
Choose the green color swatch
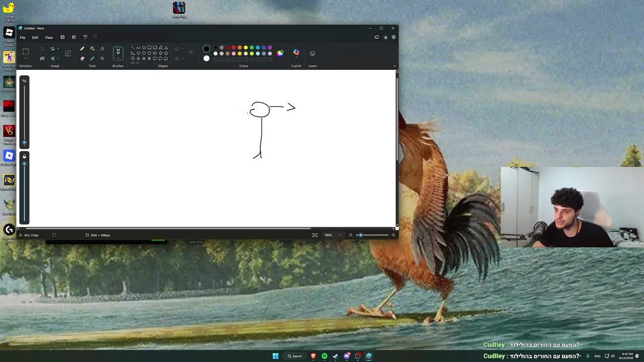click(252, 48)
